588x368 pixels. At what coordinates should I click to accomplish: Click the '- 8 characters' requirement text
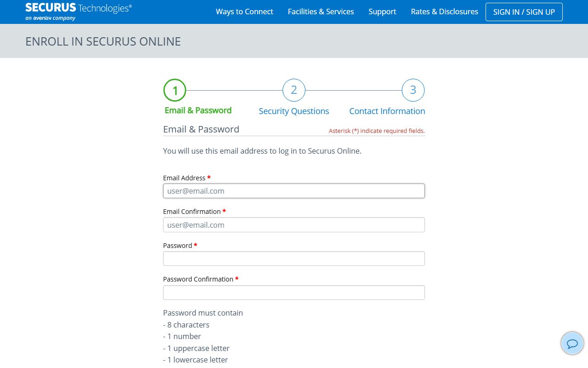(186, 325)
